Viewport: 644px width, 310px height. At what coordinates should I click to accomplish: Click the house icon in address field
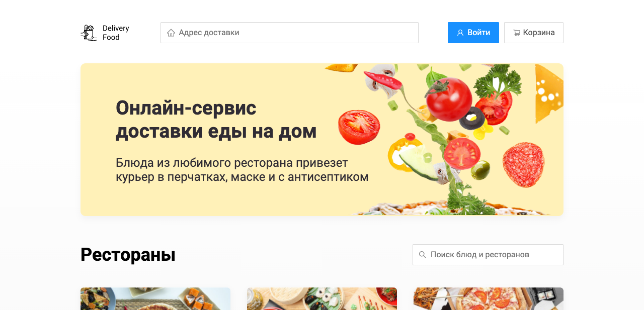pos(171,33)
